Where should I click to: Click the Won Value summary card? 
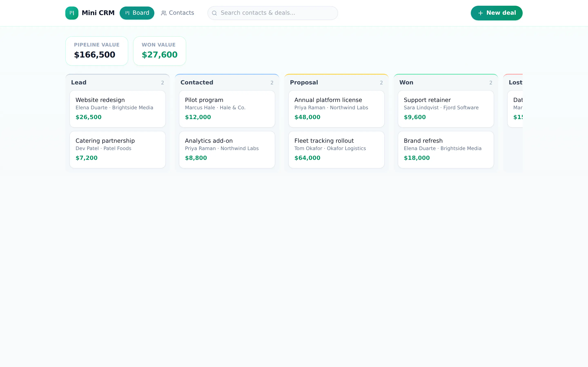point(160,51)
